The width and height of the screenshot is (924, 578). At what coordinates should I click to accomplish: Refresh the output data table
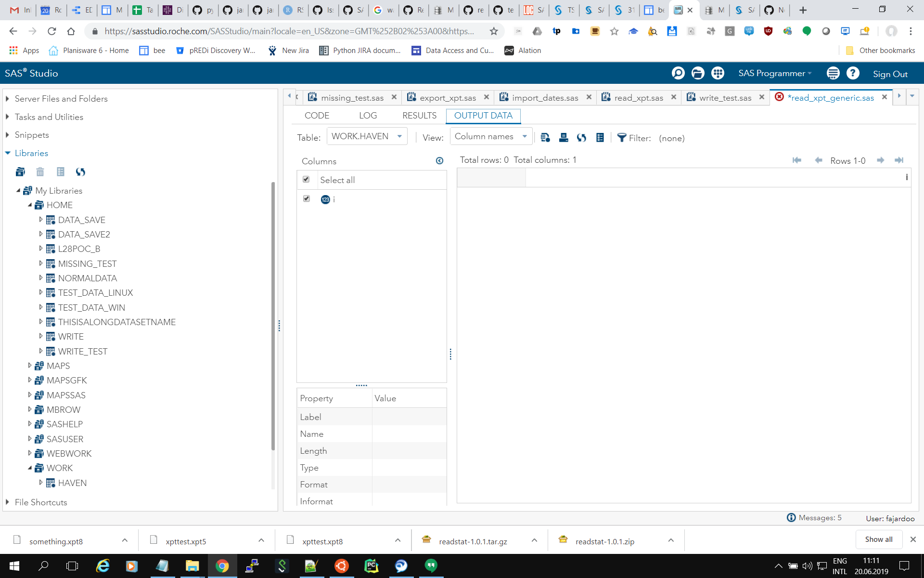[582, 138]
